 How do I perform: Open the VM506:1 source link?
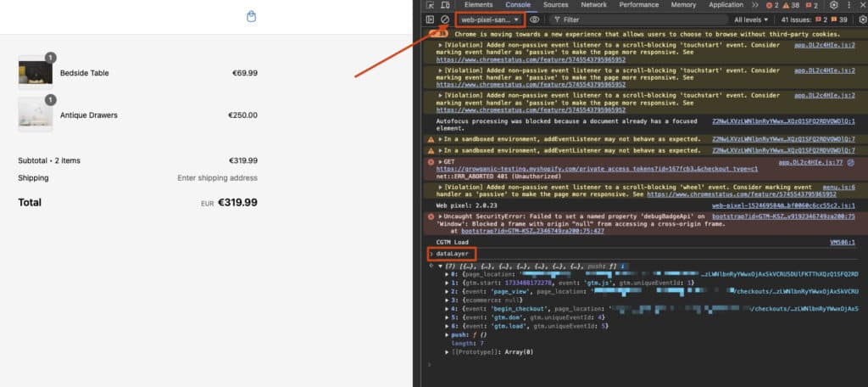[x=842, y=242]
